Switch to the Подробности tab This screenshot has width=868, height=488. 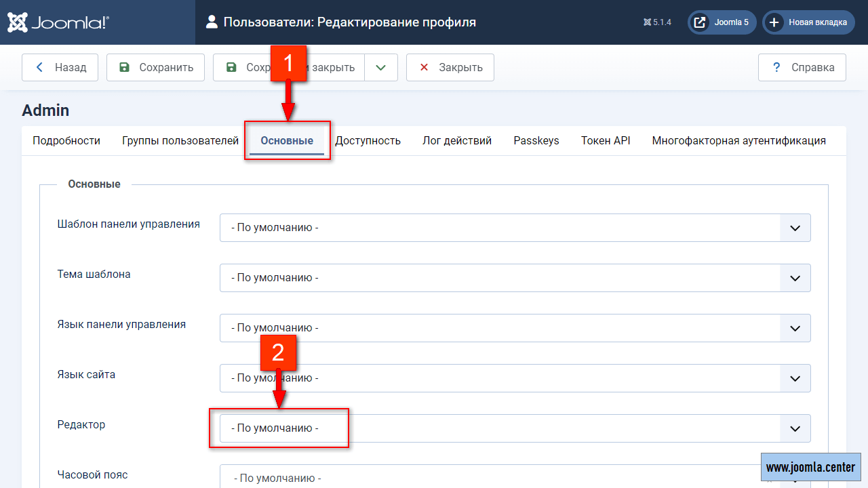[x=66, y=141]
